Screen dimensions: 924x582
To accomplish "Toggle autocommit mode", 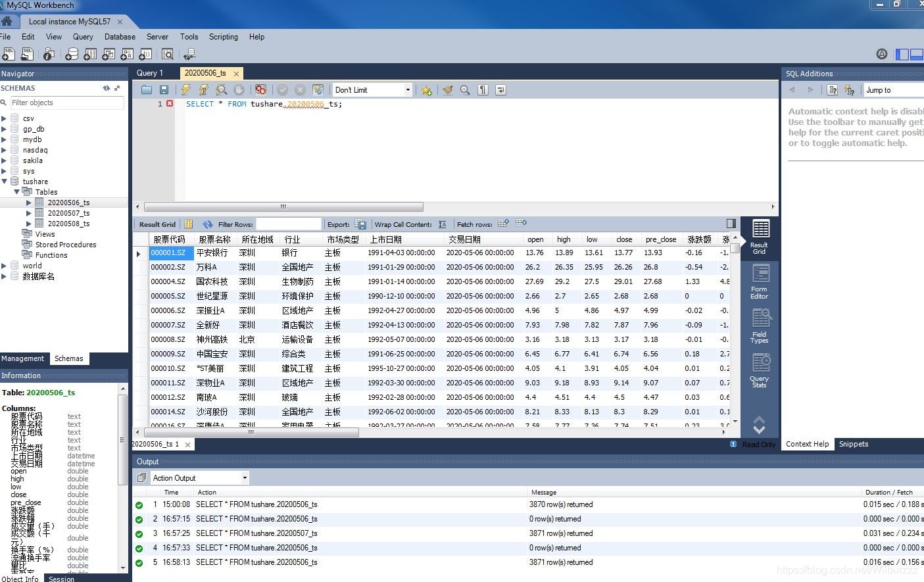I will pos(318,89).
